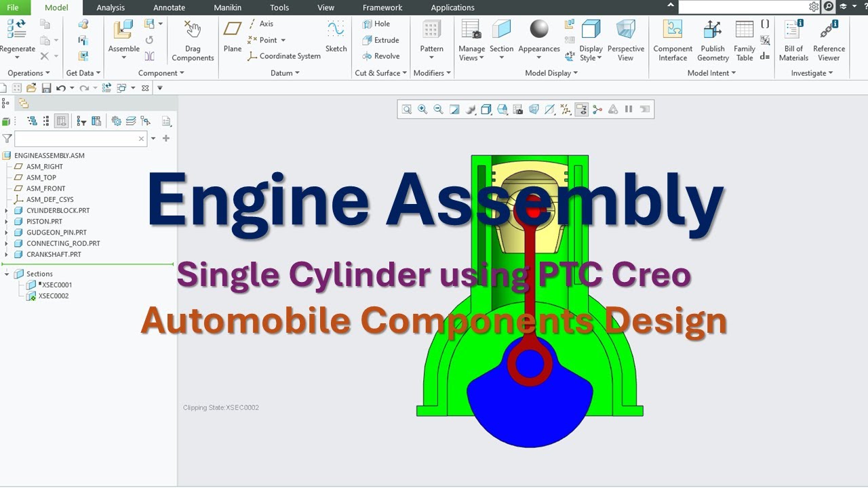Image resolution: width=868 pixels, height=488 pixels.
Task: Open the Applications tab
Action: click(452, 7)
